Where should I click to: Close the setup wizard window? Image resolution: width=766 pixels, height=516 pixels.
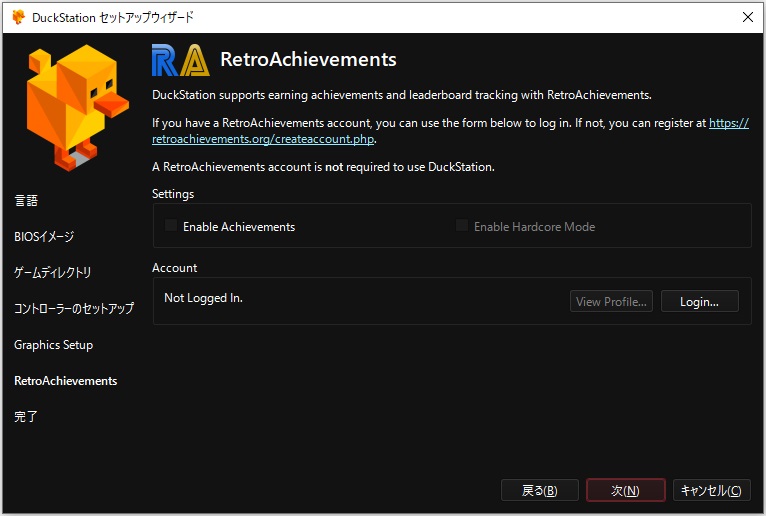pos(747,17)
